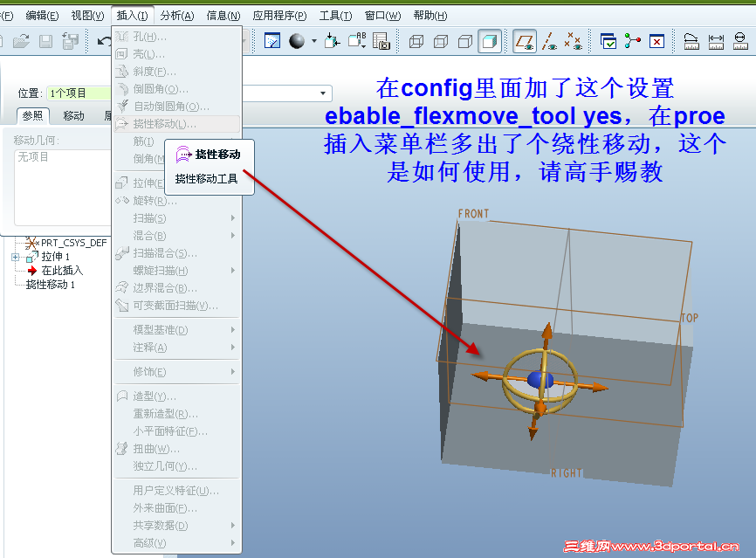The image size is (756, 558).
Task: Select the wireframe display style
Action: [415, 39]
